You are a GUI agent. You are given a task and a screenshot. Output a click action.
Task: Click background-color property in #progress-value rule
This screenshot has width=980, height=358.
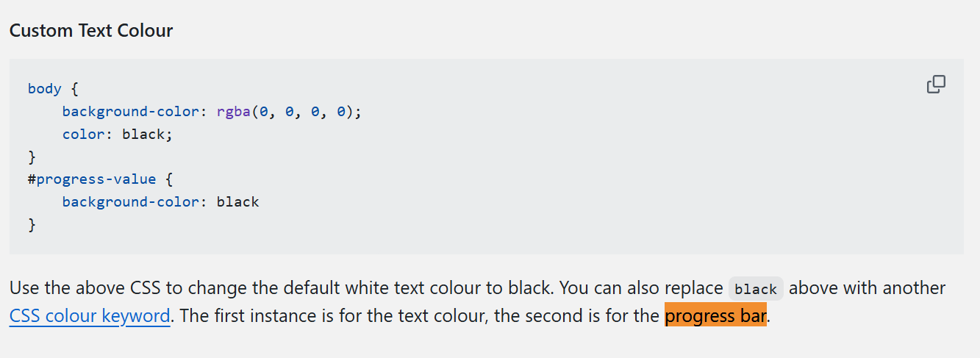131,202
